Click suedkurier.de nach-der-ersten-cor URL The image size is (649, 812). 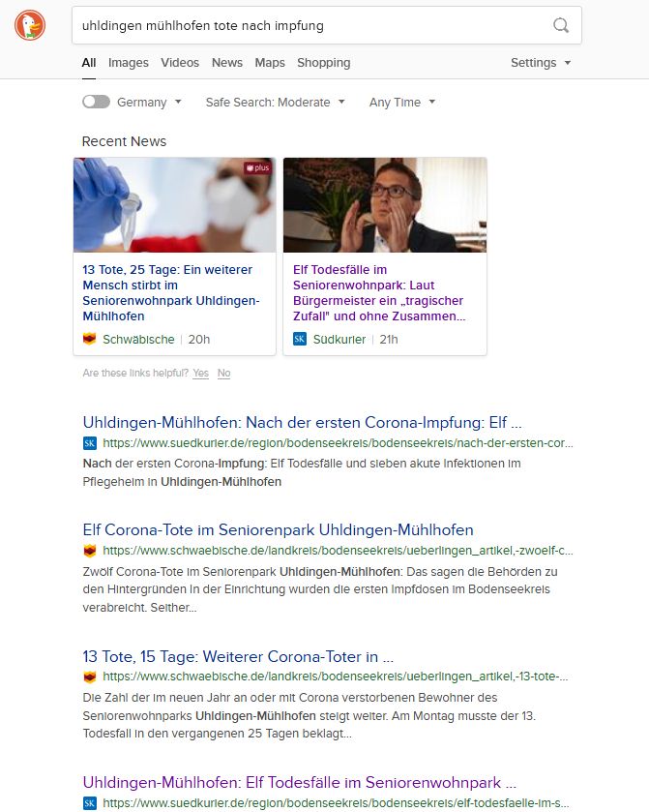tap(338, 443)
